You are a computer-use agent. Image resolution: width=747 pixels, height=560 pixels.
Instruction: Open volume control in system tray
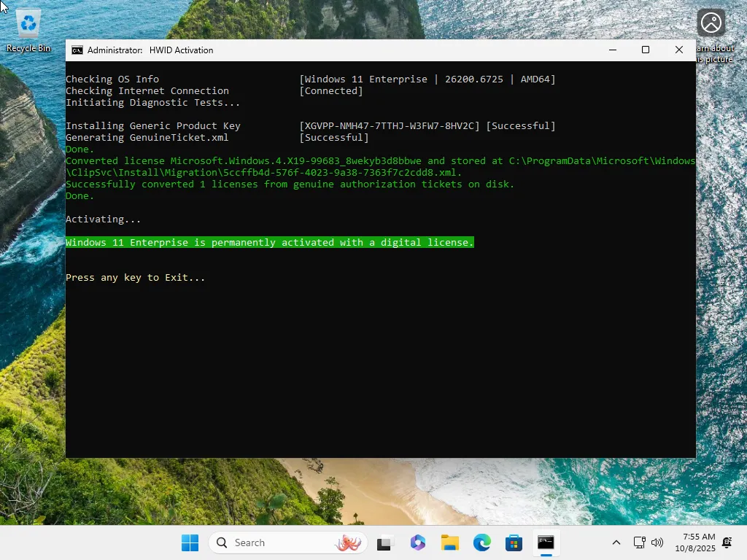tap(657, 542)
